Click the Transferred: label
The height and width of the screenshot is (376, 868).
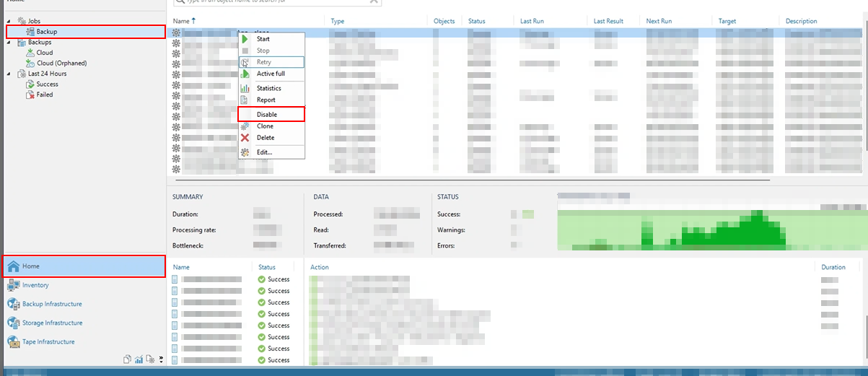point(330,246)
